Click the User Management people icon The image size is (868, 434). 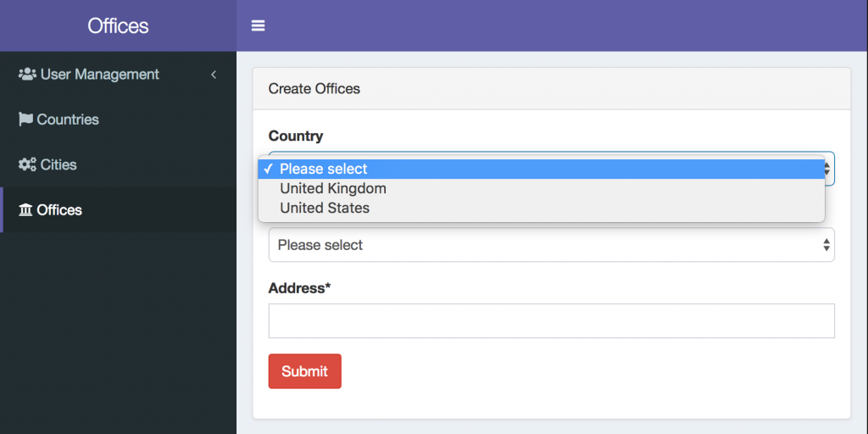coord(27,74)
